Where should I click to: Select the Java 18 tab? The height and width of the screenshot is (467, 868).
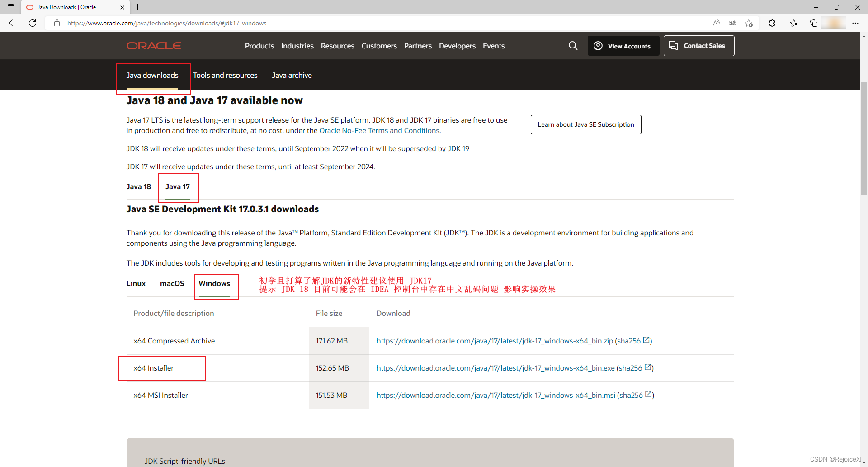coord(139,186)
